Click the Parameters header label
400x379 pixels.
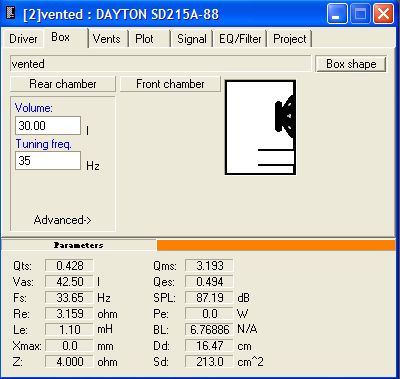79,245
